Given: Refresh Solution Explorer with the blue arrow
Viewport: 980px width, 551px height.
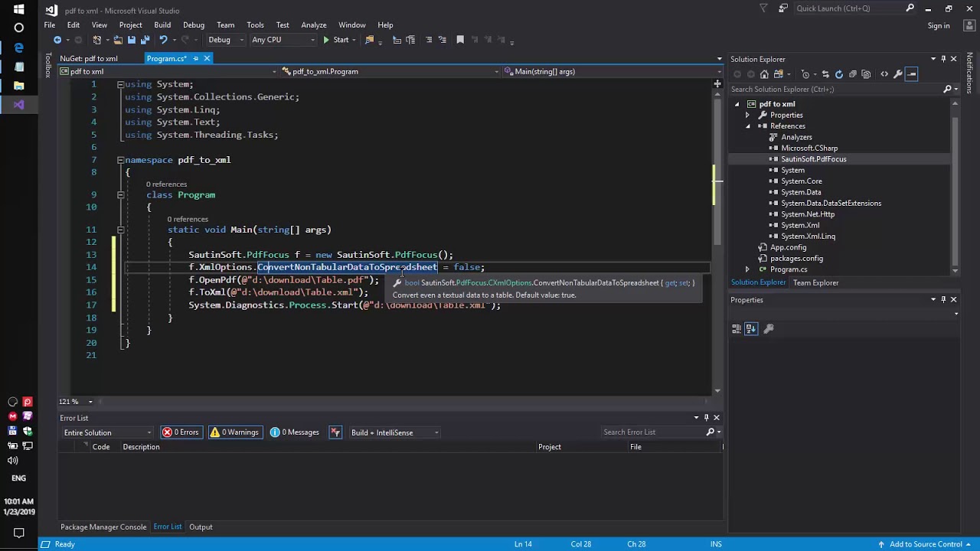Looking at the screenshot, I should point(839,74).
